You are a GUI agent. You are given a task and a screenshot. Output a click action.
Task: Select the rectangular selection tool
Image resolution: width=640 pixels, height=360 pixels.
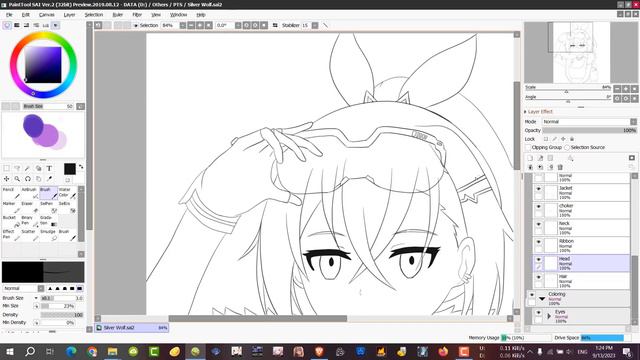[x=7, y=168]
